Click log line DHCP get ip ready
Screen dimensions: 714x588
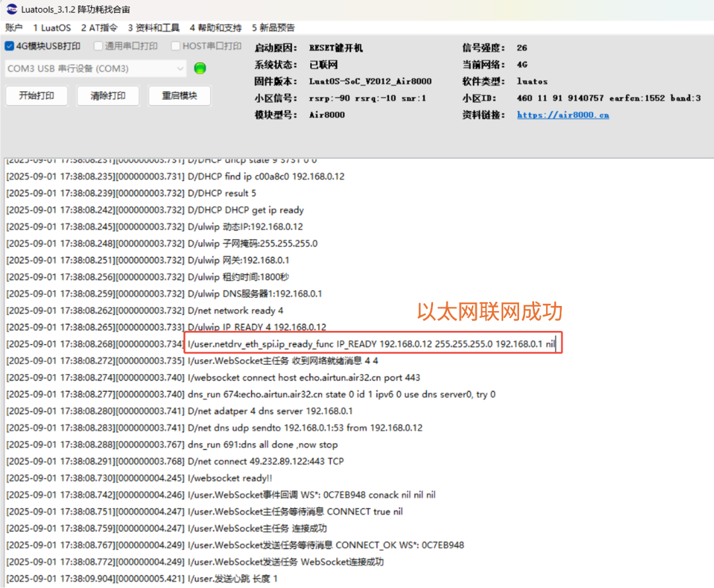click(155, 210)
